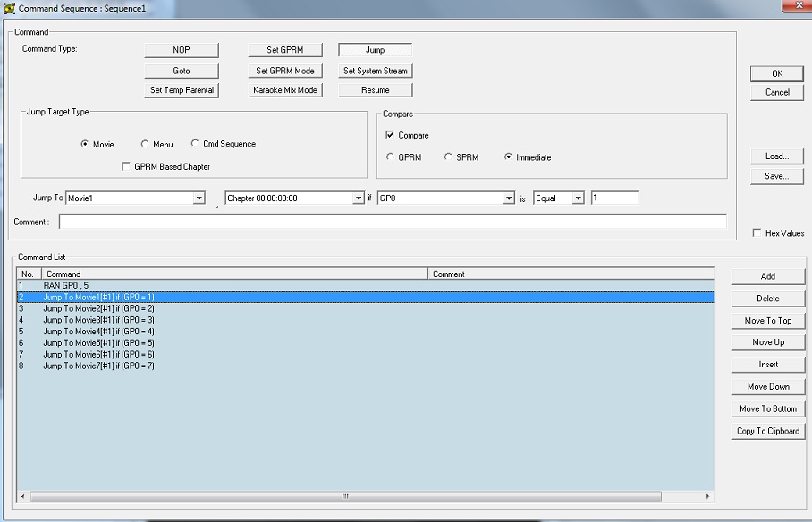Select the Cmd Sequence jump target radio button
812x522 pixels.
tap(195, 143)
